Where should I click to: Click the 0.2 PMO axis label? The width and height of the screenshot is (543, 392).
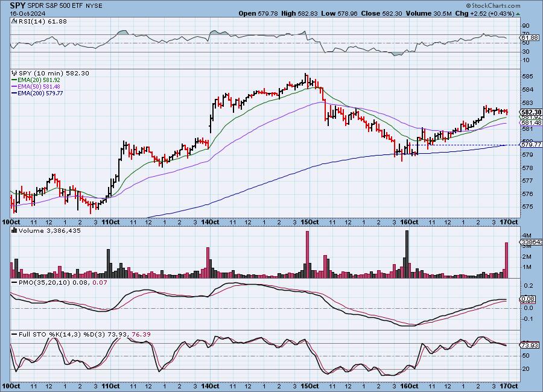coord(528,286)
